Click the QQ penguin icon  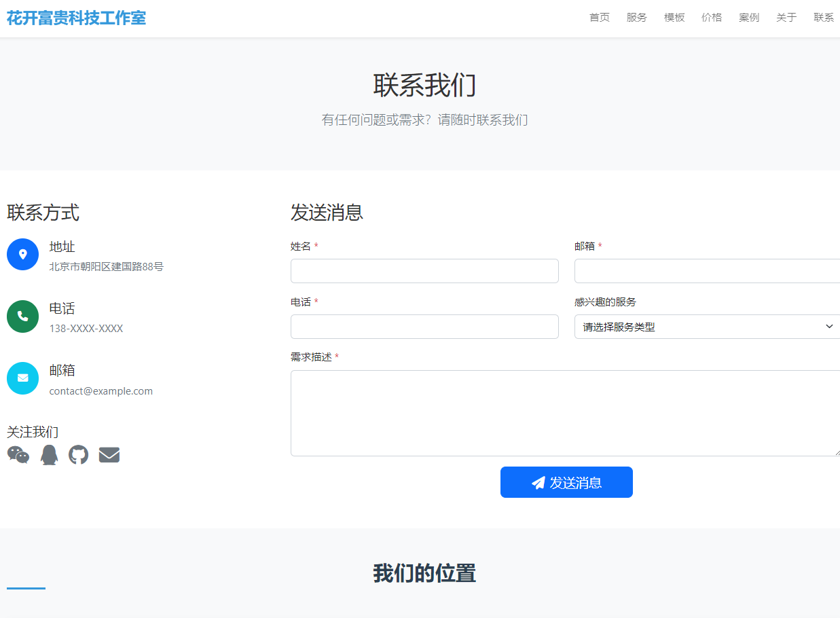[48, 454]
